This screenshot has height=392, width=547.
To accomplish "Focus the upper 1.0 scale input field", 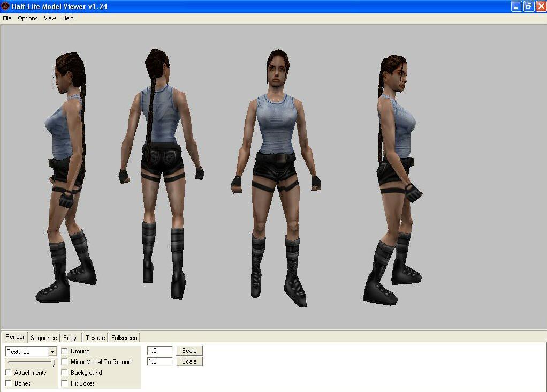I will [x=159, y=350].
